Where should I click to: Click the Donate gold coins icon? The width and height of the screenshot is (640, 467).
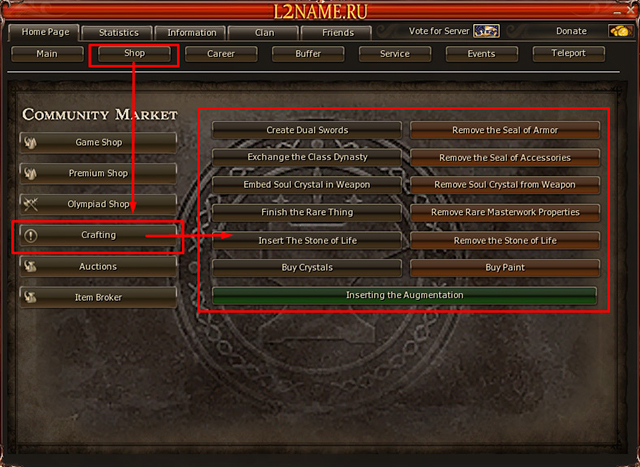point(620,31)
